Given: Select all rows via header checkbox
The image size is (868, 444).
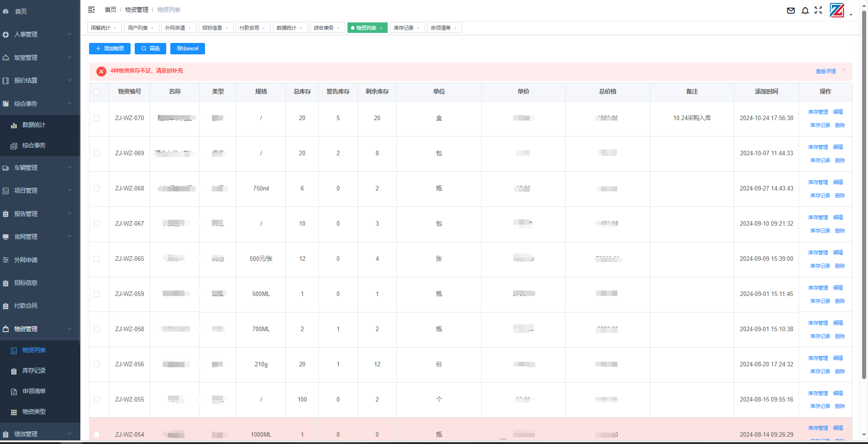Looking at the screenshot, I should (x=97, y=91).
